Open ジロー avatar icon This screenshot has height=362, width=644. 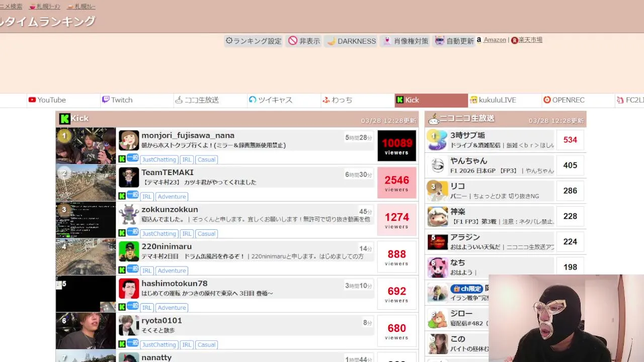click(437, 318)
